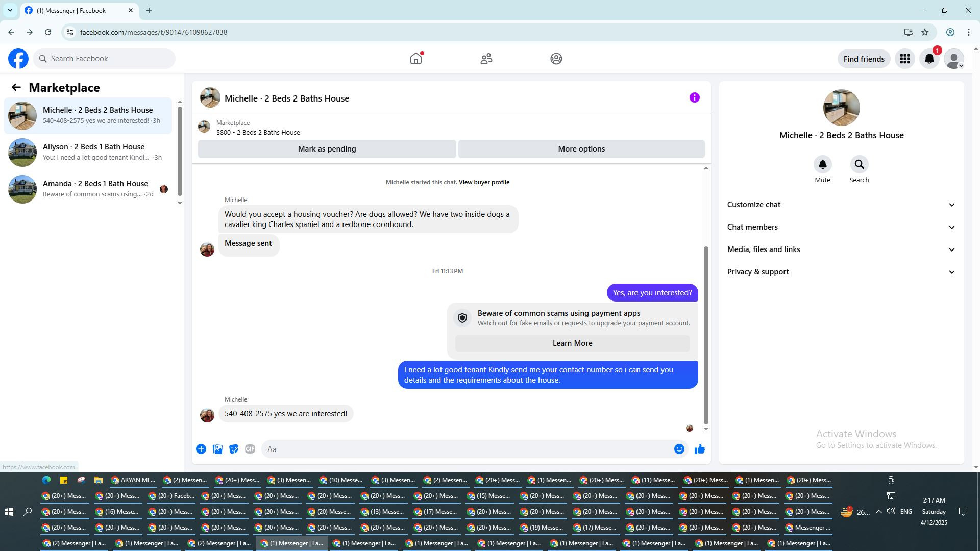Open the View buyer profile link
980x551 pixels.
click(484, 182)
